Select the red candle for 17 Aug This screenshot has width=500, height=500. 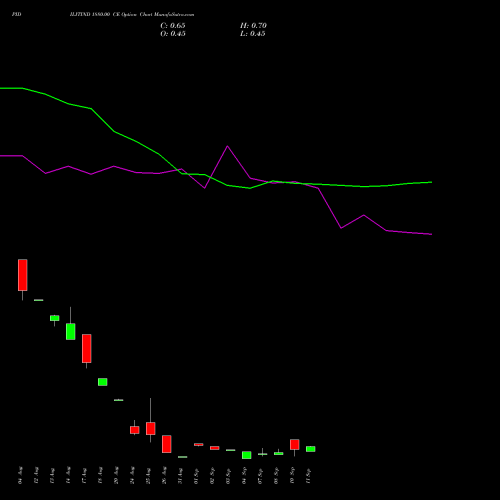(x=87, y=348)
